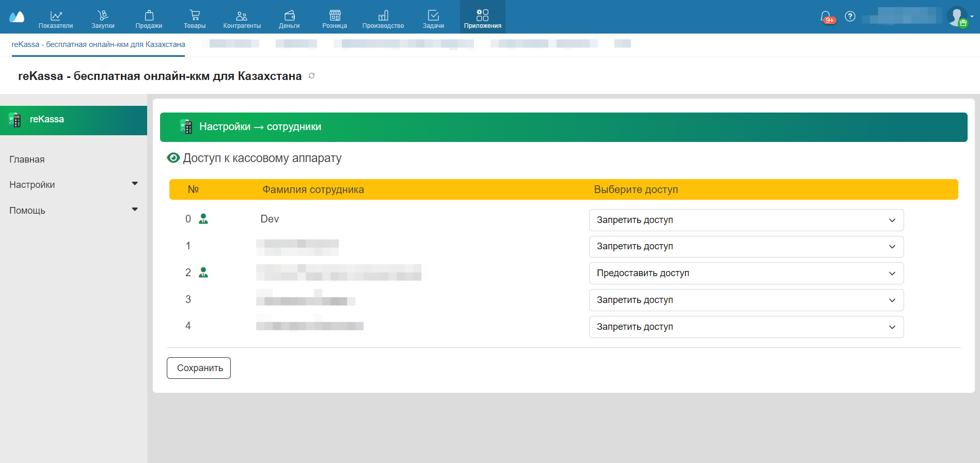The height and width of the screenshot is (463, 980).
Task: Click the Dev employee name
Action: coord(270,219)
